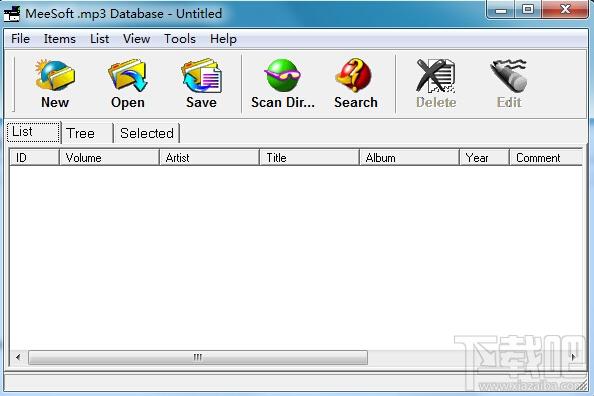Minimize the MeeSoft window
The image size is (594, 396).
[501, 10]
